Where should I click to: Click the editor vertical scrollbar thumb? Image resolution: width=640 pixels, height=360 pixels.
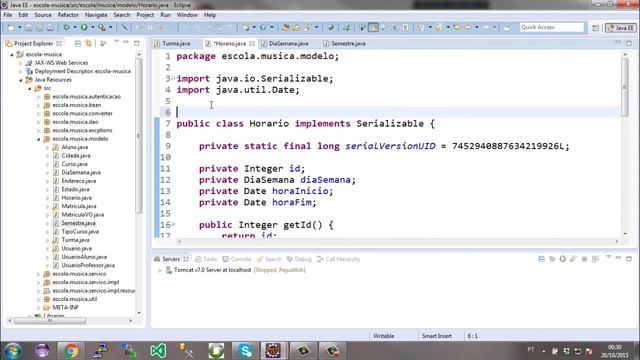(624, 87)
